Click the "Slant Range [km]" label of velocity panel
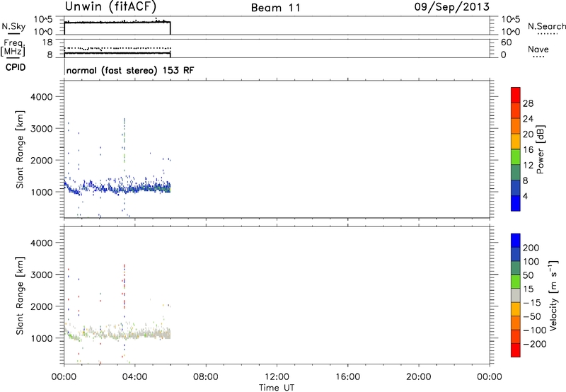This screenshot has width=566, height=392. coord(20,296)
